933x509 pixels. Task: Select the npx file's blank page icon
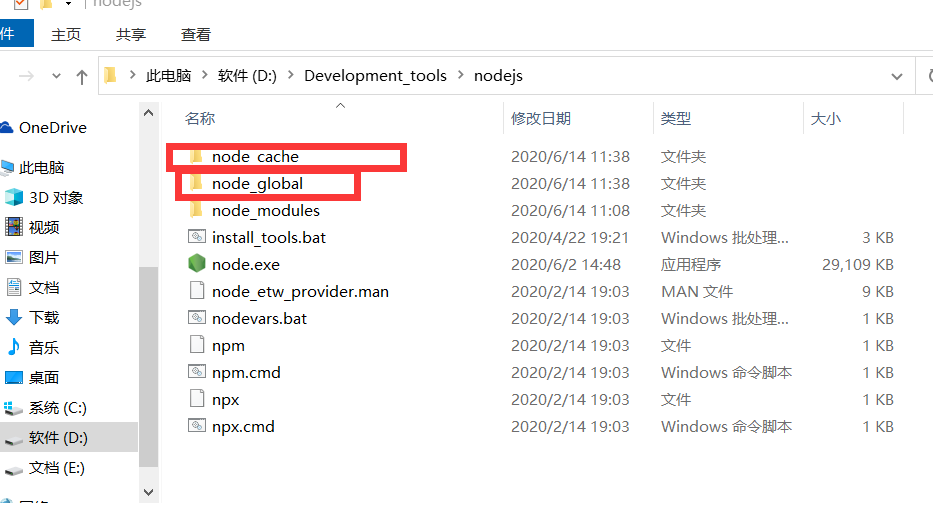pyautogui.click(x=197, y=399)
